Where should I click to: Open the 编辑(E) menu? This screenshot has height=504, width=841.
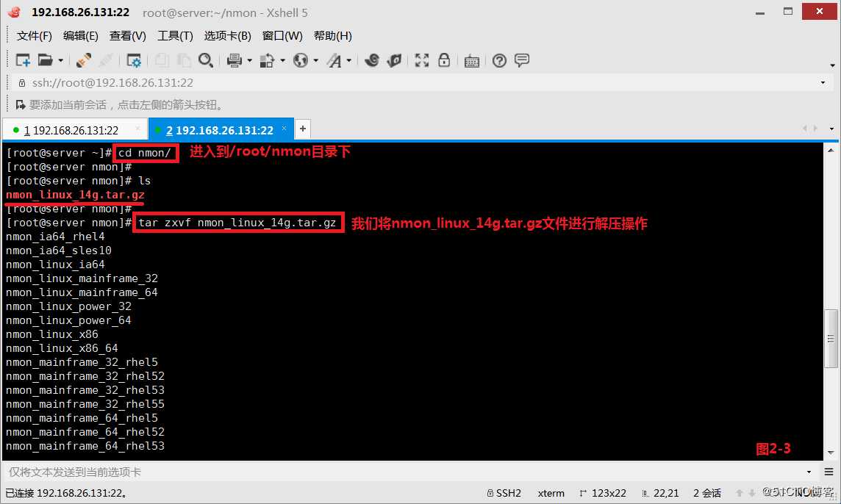pyautogui.click(x=80, y=36)
